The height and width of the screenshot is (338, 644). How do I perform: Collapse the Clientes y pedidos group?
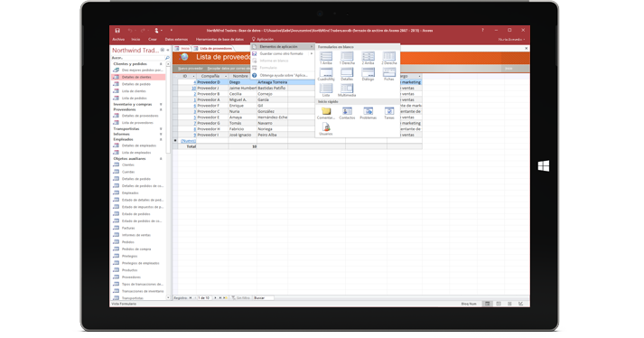click(x=161, y=64)
